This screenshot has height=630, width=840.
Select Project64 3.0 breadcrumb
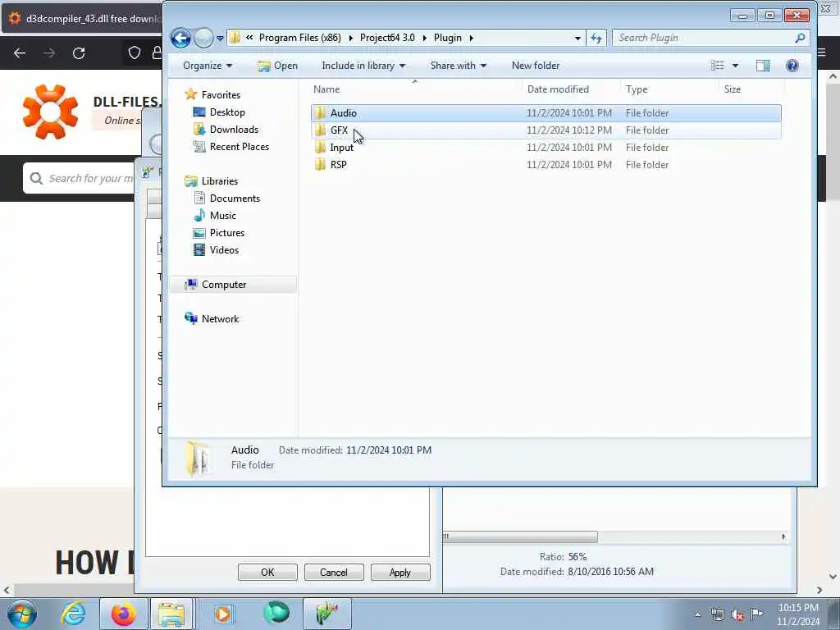387,38
